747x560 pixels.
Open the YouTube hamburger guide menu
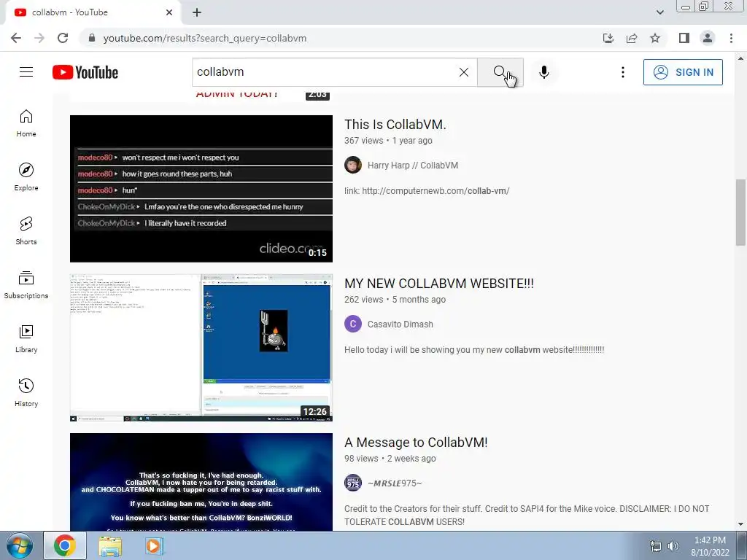click(x=26, y=72)
